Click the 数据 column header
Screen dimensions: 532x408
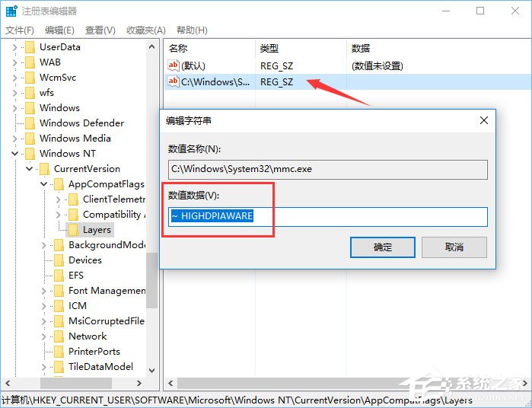coord(361,48)
